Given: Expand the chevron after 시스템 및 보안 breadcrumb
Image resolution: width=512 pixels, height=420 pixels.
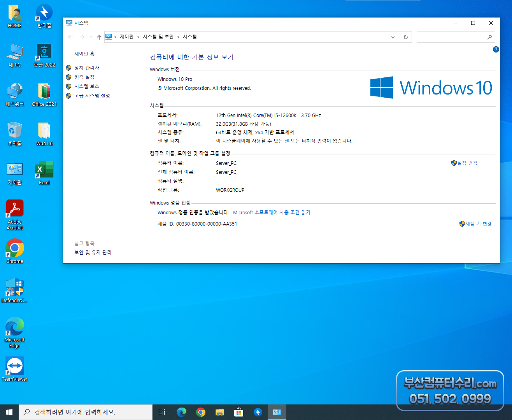Looking at the screenshot, I should click(x=178, y=37).
